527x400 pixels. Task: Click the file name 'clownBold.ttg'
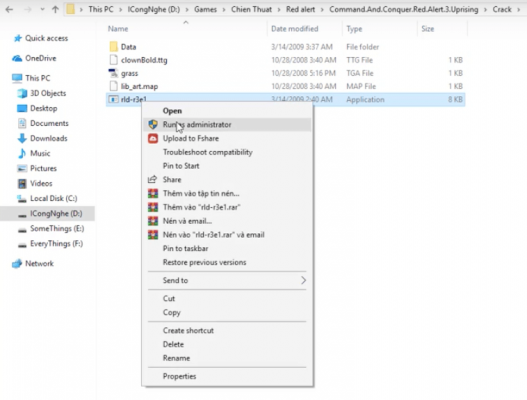(x=144, y=60)
